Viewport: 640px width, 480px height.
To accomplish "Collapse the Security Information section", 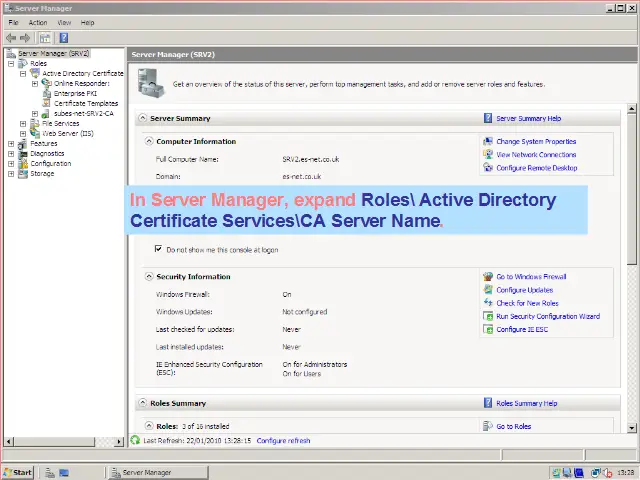I will click(149, 276).
